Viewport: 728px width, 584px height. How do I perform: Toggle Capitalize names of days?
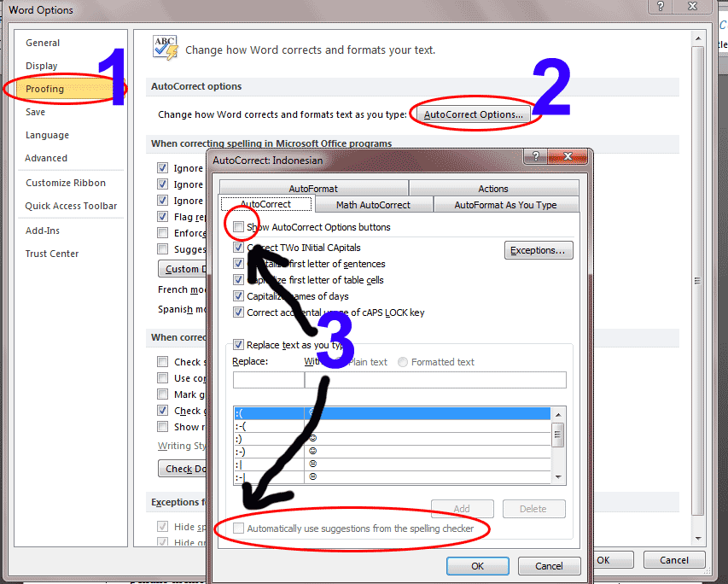(x=238, y=296)
